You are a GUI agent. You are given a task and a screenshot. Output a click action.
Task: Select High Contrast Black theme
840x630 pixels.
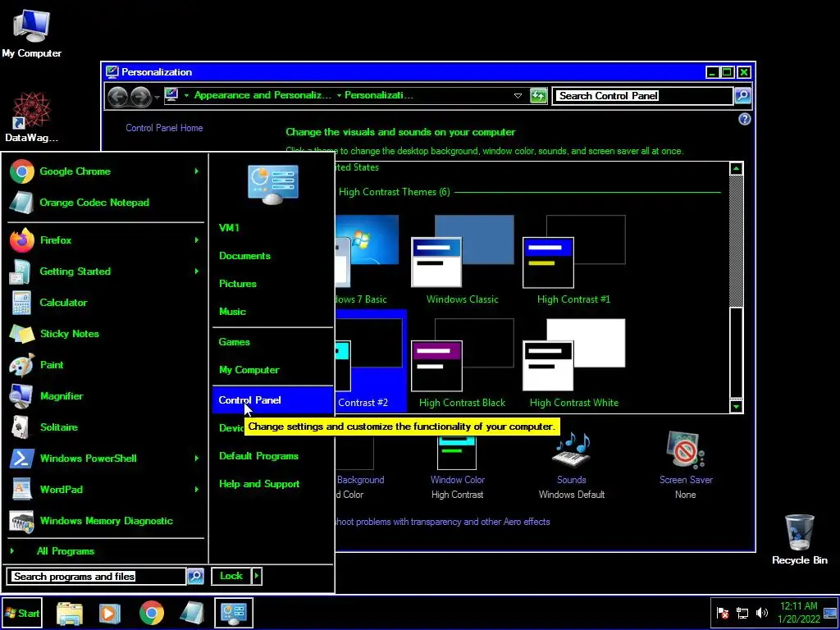pyautogui.click(x=463, y=363)
